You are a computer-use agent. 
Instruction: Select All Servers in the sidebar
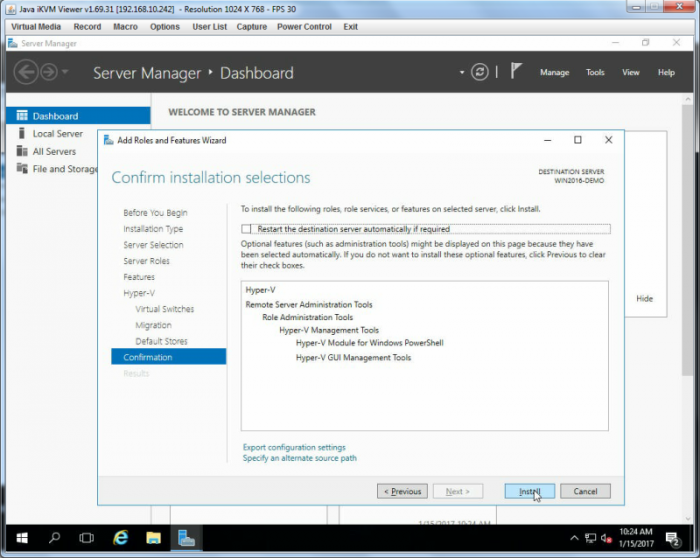pyautogui.click(x=54, y=151)
